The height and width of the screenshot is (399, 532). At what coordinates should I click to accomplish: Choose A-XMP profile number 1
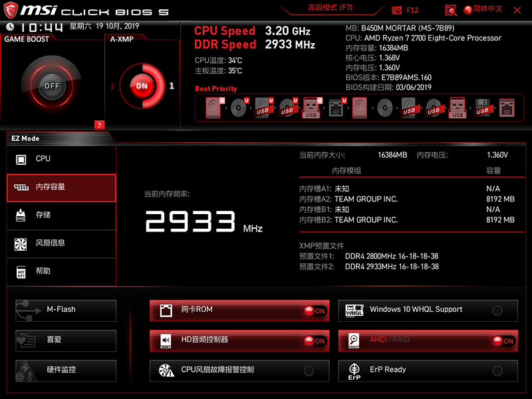coord(172,86)
